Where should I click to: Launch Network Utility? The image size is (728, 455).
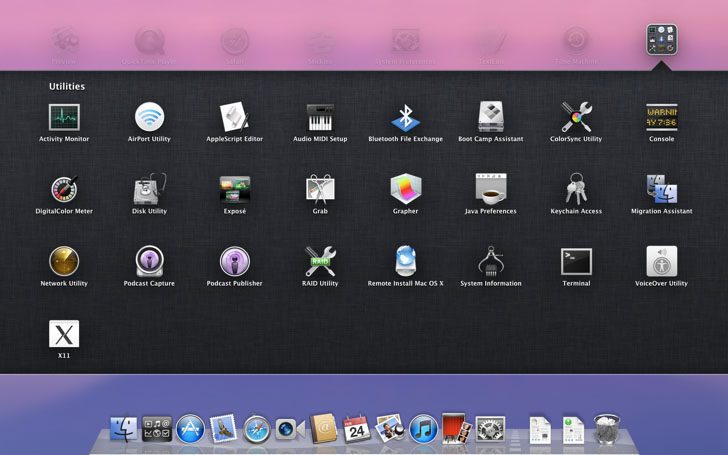tap(64, 261)
